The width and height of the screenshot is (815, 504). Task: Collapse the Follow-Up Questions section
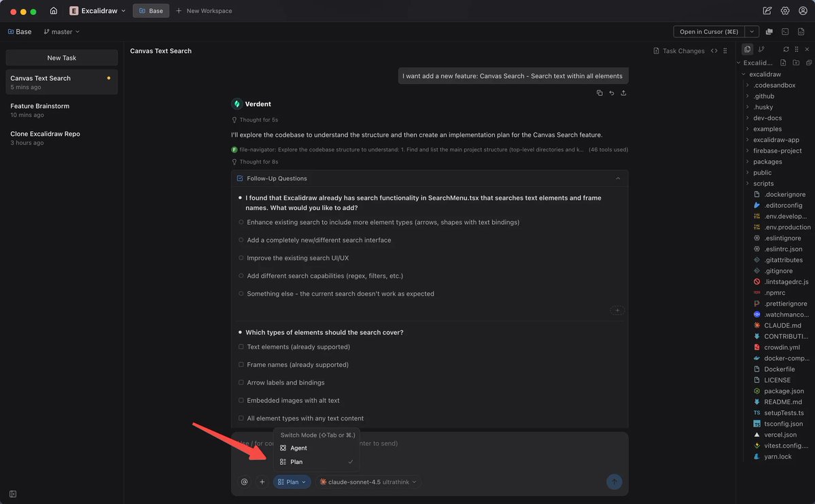[617, 178]
